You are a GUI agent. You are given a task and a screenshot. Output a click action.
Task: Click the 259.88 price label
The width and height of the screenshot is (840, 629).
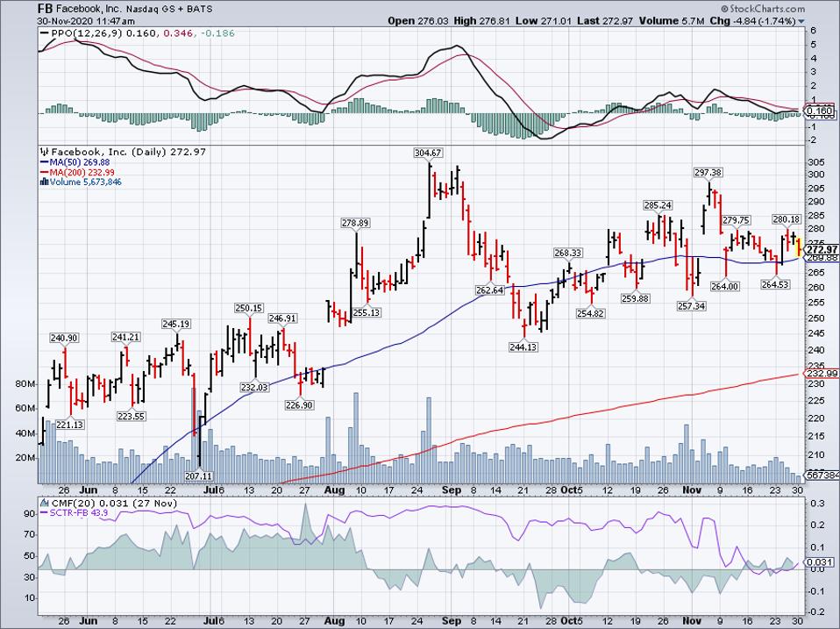pos(635,298)
